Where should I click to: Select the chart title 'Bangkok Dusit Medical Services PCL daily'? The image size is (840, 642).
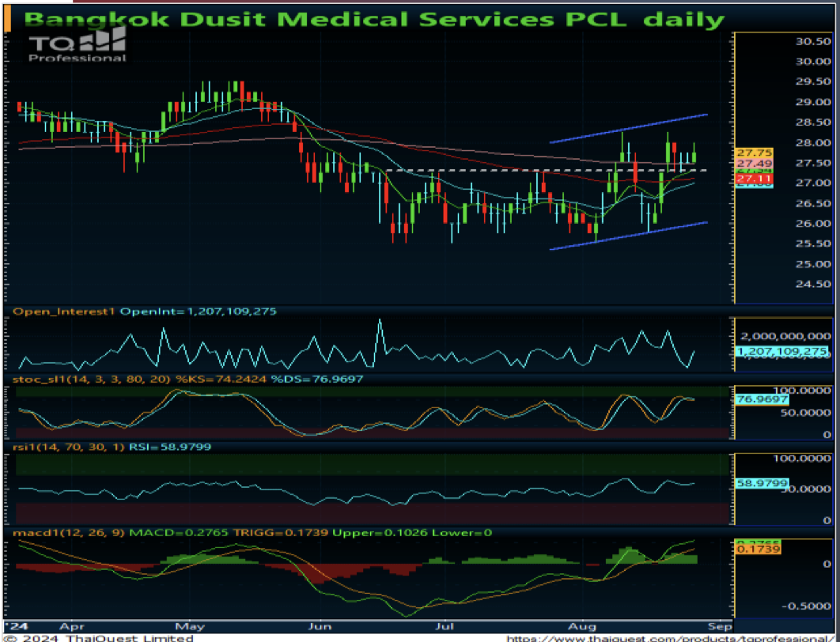click(374, 20)
